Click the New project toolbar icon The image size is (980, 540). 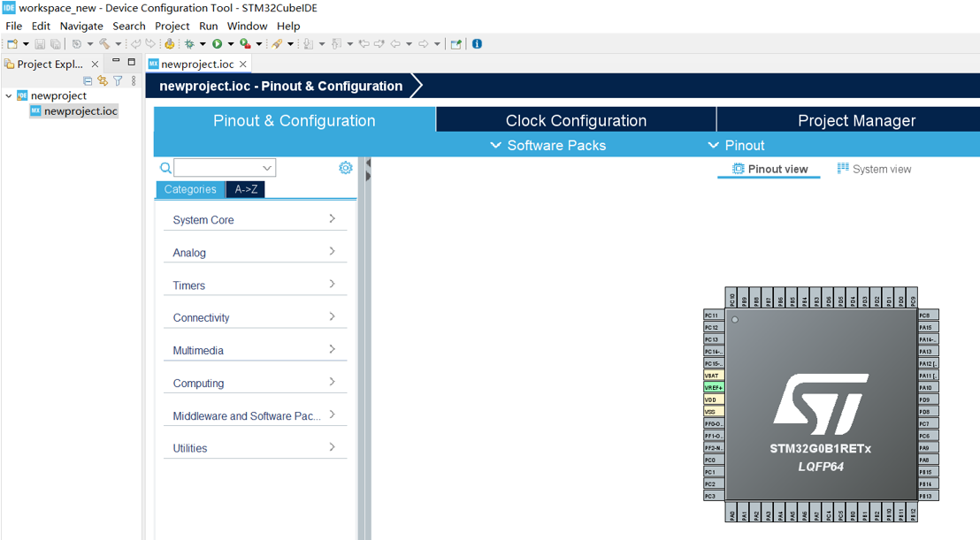pyautogui.click(x=12, y=43)
